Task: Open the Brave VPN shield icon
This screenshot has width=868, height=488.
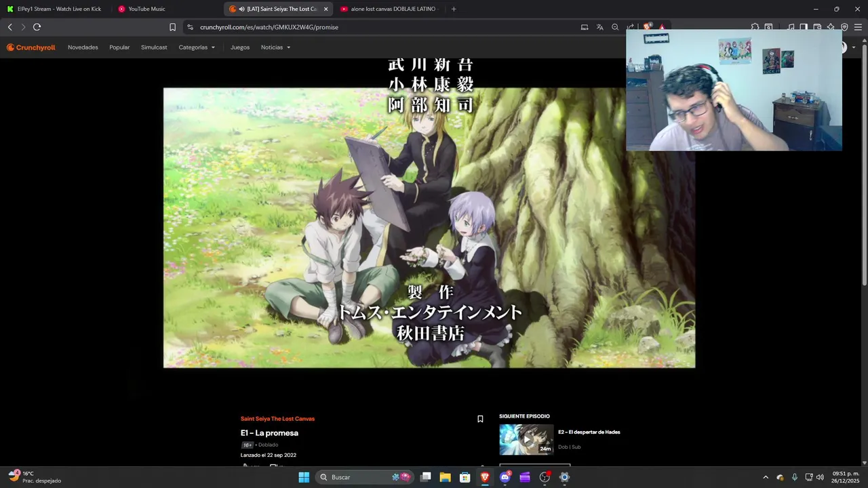Action: [844, 27]
